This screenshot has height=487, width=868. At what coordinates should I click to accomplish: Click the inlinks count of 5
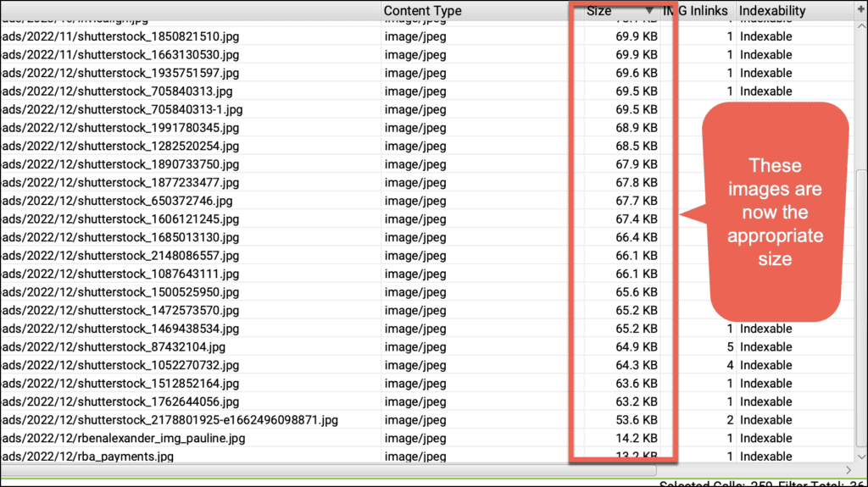[729, 347]
